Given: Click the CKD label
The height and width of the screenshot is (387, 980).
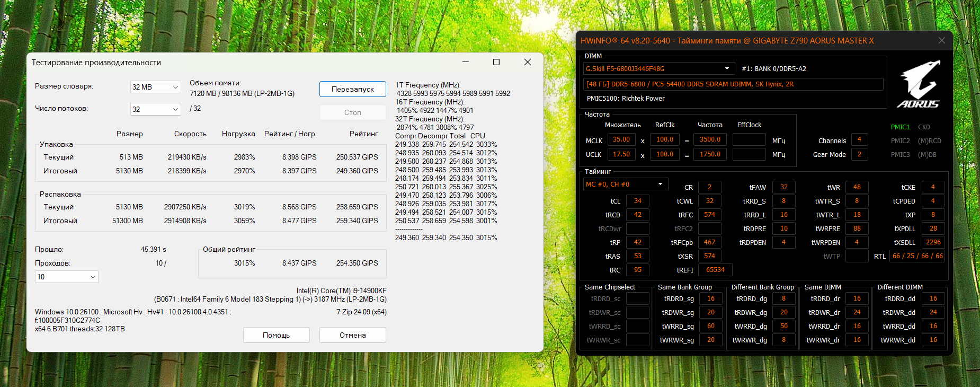Looking at the screenshot, I should (924, 127).
